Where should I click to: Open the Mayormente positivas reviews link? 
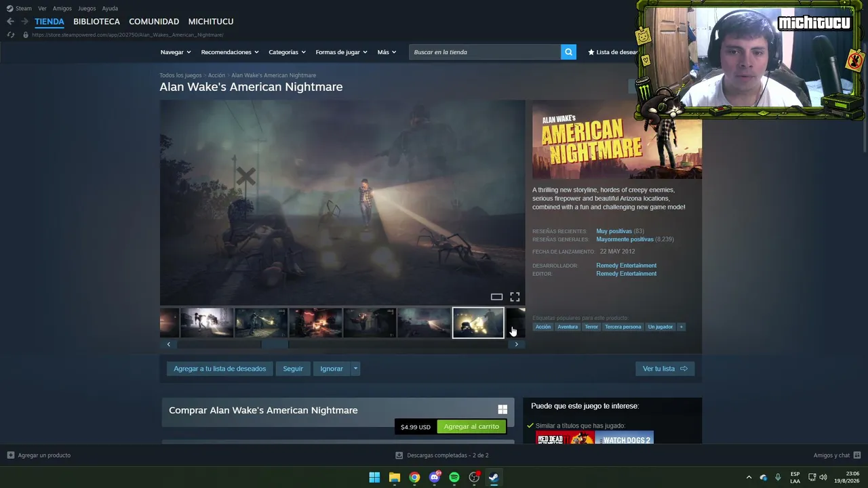pos(625,239)
